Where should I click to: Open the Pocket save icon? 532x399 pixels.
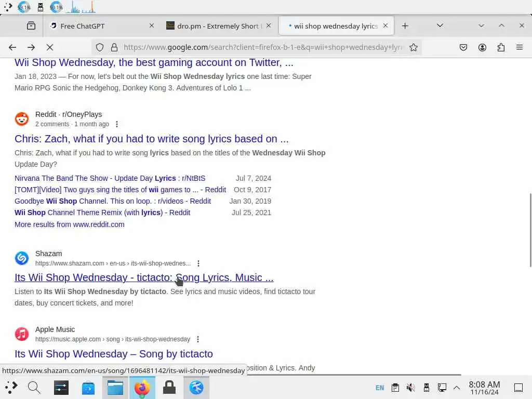coord(463,47)
